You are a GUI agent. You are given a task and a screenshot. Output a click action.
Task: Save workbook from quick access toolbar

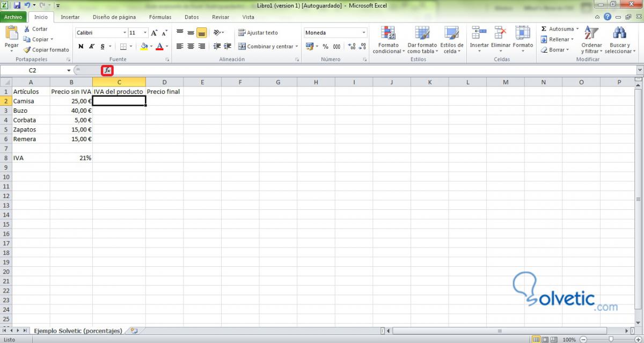(x=17, y=5)
